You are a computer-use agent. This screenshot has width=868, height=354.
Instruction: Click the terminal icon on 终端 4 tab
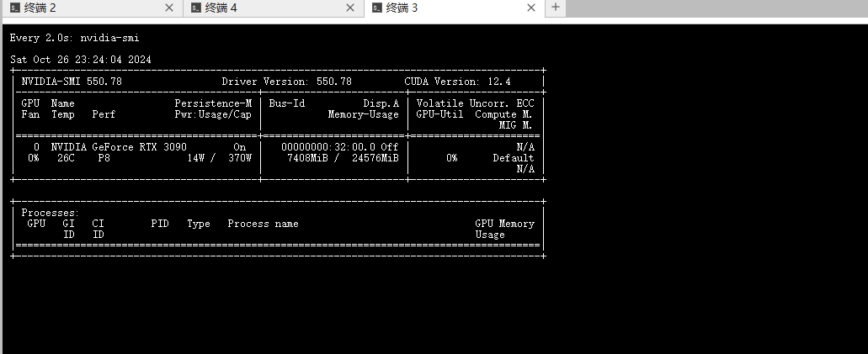point(196,8)
